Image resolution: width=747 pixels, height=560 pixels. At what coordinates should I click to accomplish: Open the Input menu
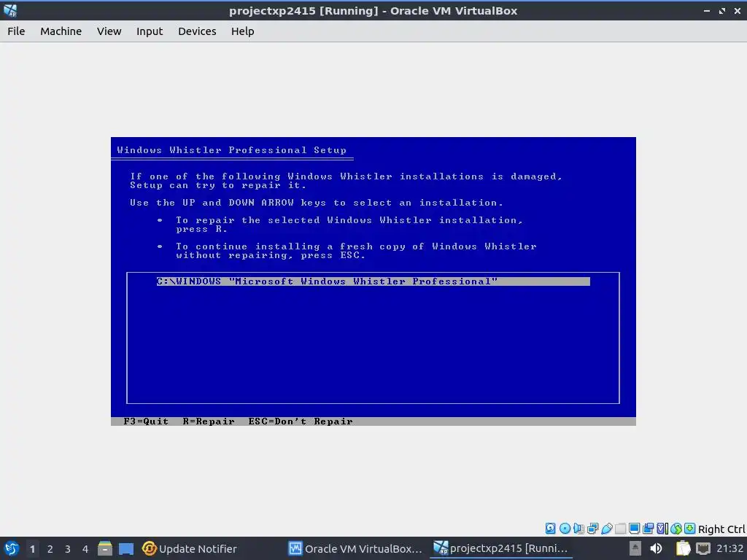coord(150,31)
